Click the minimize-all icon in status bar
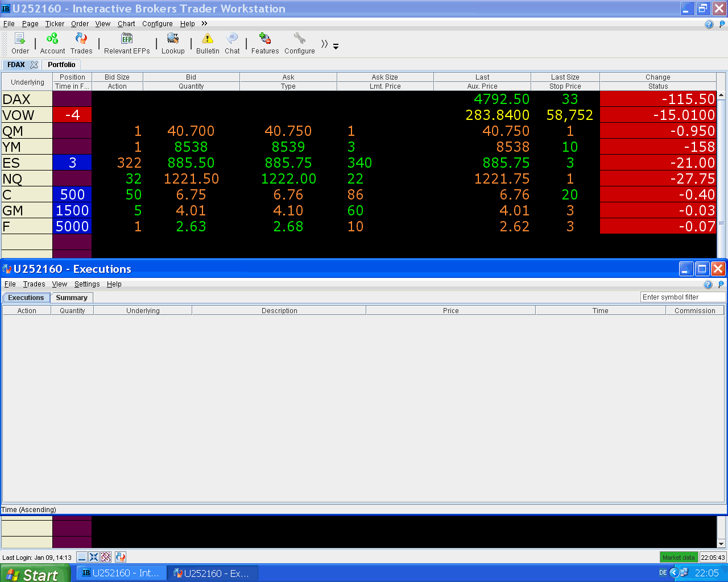The image size is (728, 582). point(82,557)
